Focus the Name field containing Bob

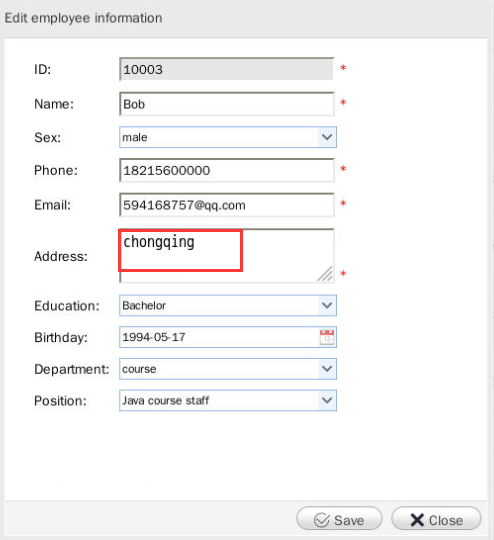227,104
